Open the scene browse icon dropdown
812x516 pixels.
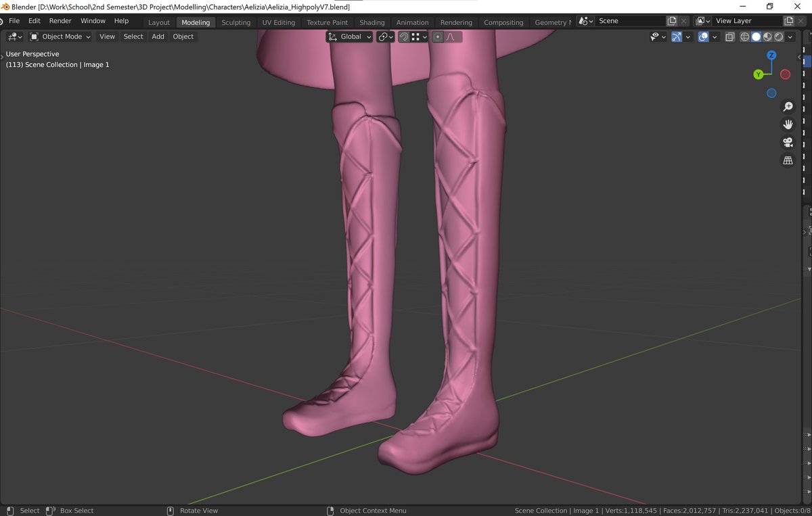tap(586, 21)
